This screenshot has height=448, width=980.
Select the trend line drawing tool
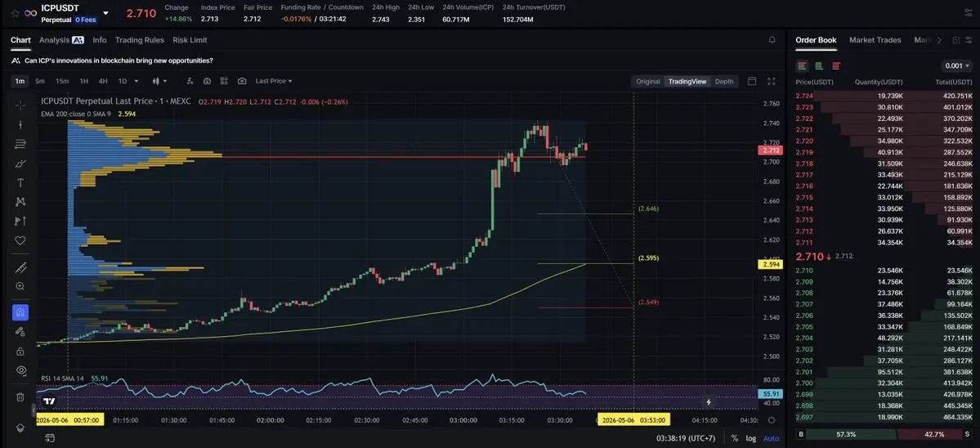(x=20, y=125)
